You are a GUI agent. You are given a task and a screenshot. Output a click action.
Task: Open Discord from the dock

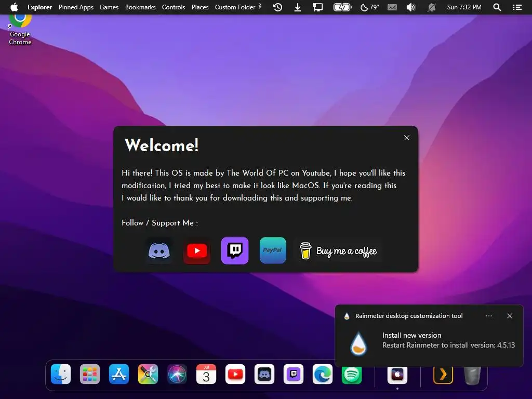tap(264, 374)
